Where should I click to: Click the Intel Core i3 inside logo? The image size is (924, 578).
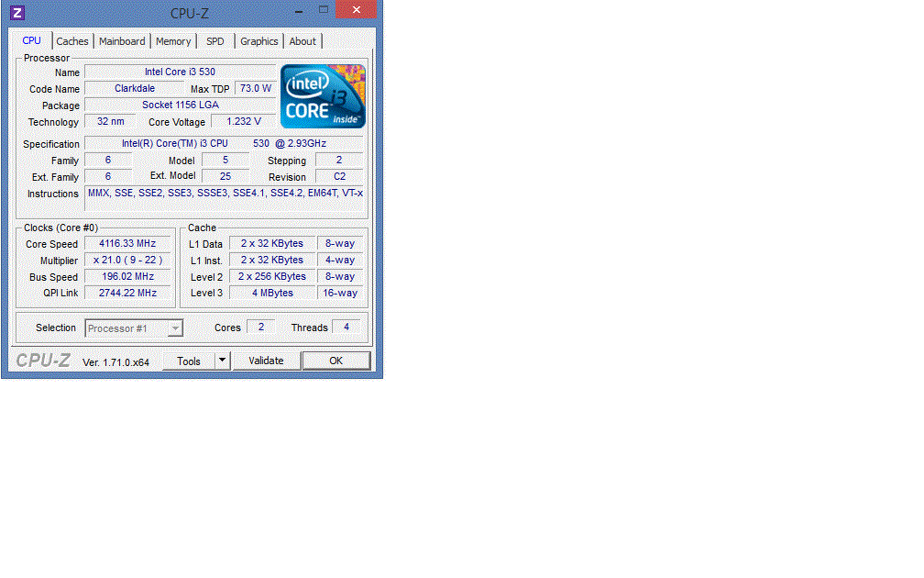point(323,96)
